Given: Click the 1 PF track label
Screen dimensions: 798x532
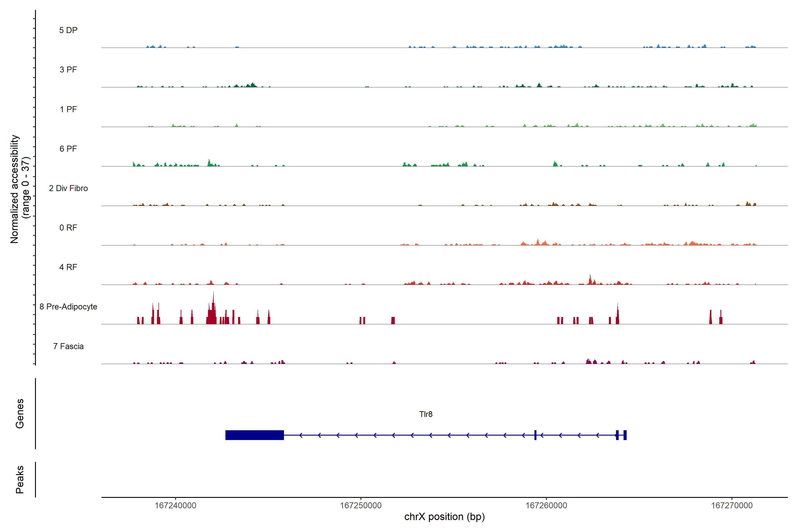Looking at the screenshot, I should click(x=68, y=109).
